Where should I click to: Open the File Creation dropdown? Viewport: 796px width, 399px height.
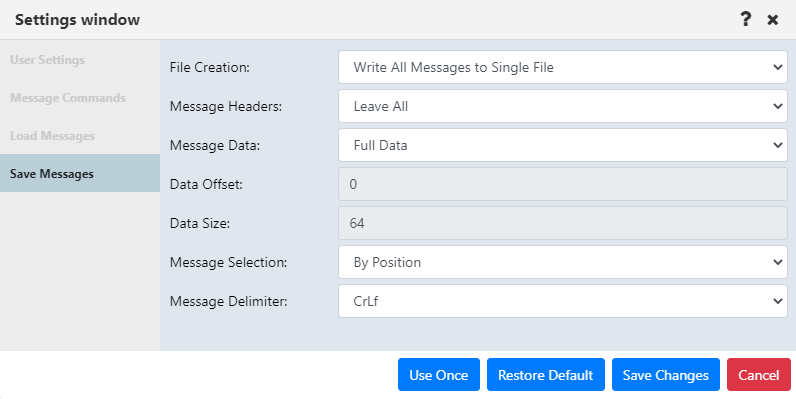[562, 67]
